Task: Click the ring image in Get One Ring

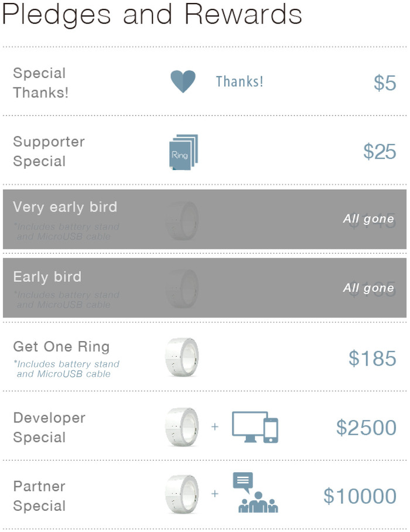Action: point(182,357)
